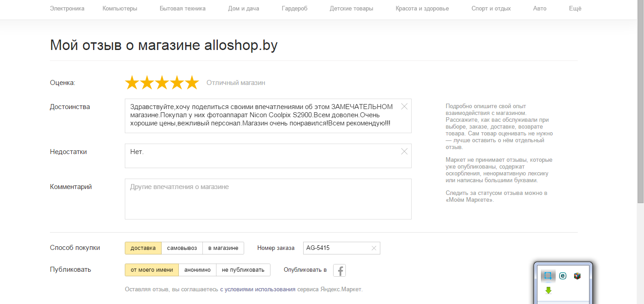Click the Отличный магазин rating label
This screenshot has width=644, height=304.
pos(236,83)
